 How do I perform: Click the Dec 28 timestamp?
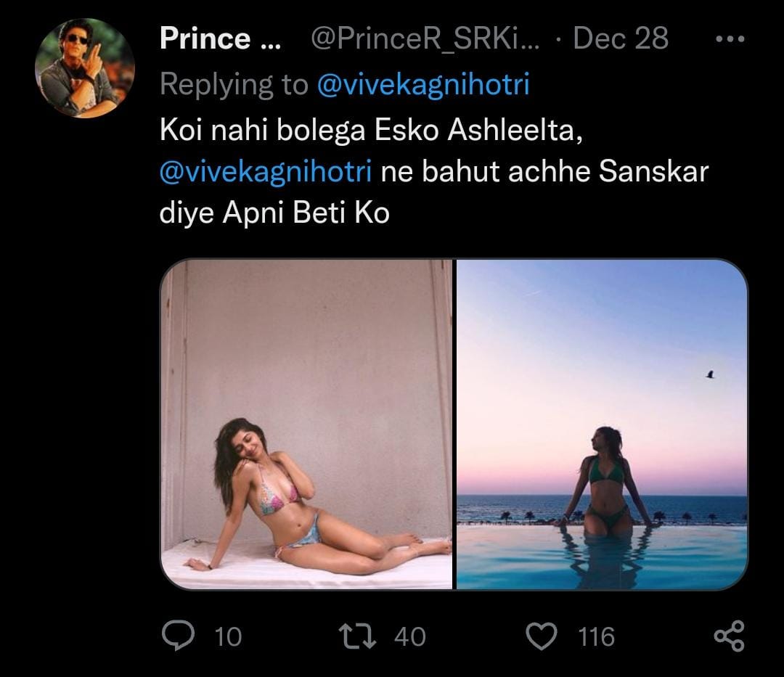point(621,39)
